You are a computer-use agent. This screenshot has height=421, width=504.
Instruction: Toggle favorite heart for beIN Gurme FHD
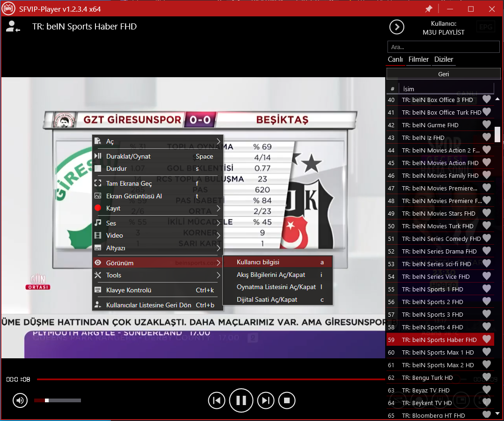pyautogui.click(x=487, y=124)
